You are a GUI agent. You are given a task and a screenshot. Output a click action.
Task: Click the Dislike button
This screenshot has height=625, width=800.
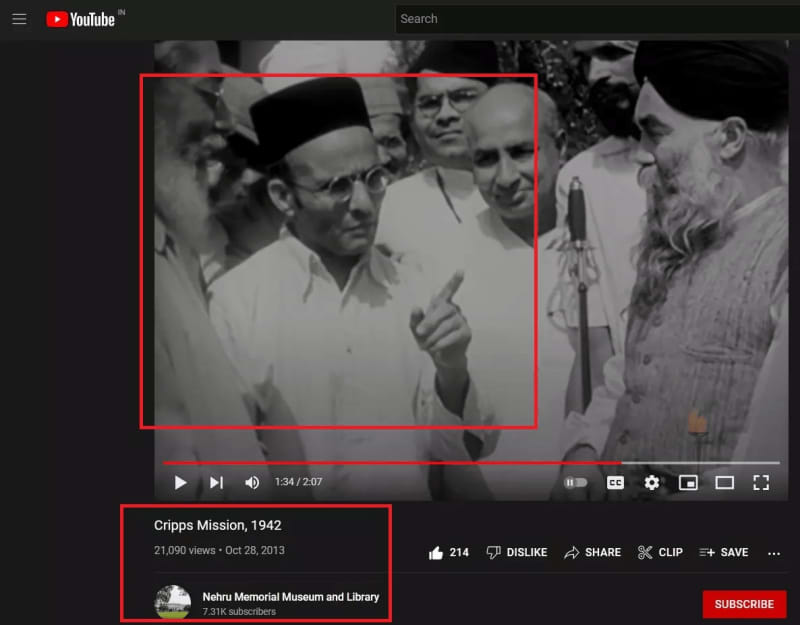(516, 552)
